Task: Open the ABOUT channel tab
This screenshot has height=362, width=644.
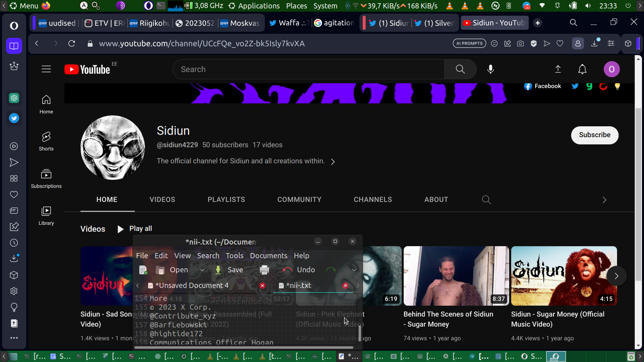Action: 436,200
